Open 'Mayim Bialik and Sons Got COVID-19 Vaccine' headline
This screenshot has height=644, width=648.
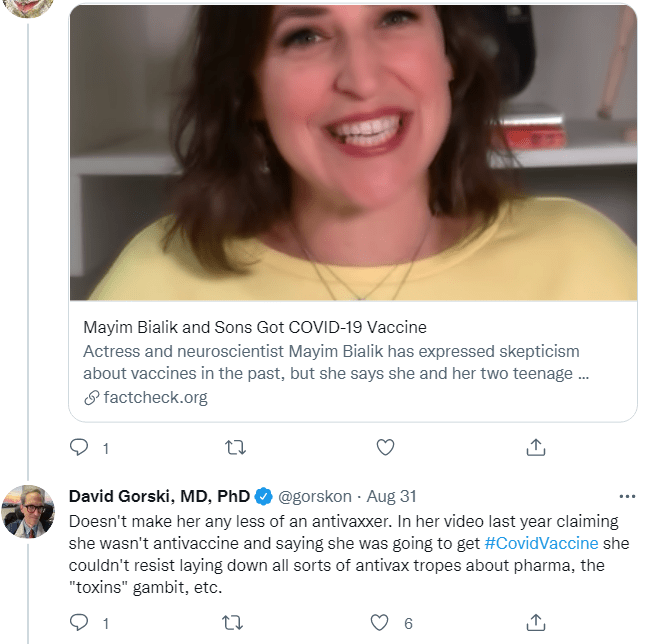254,327
